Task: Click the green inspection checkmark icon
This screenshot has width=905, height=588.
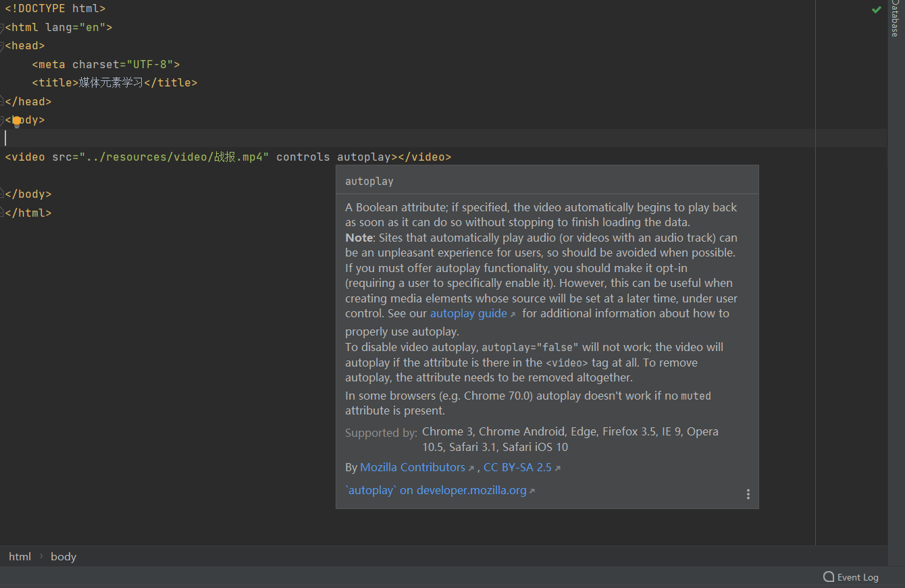Action: tap(876, 9)
